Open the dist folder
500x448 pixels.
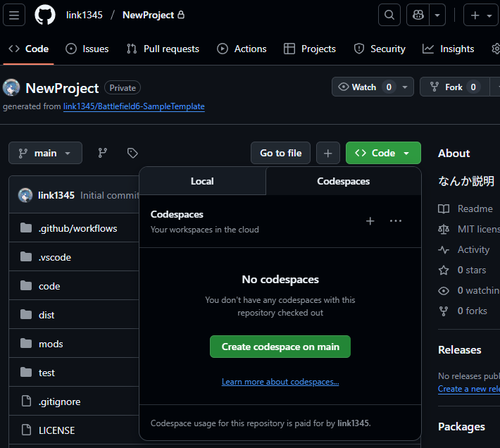tap(46, 315)
